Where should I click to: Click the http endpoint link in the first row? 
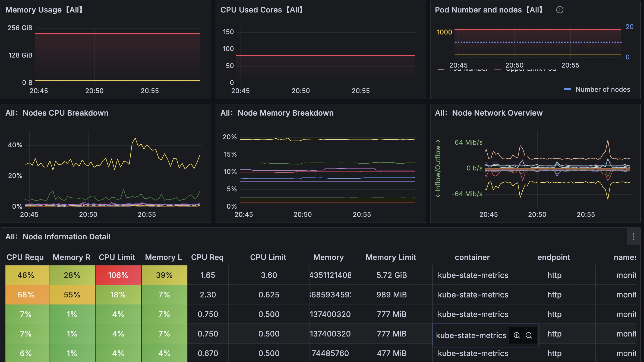(554, 275)
